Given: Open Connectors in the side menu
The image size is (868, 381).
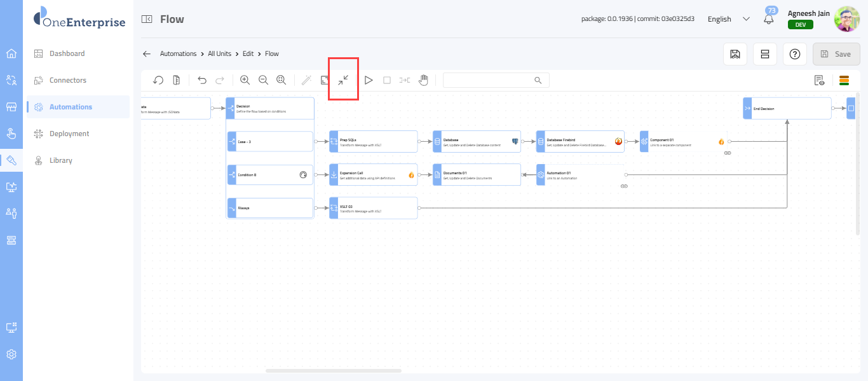Looking at the screenshot, I should point(68,80).
